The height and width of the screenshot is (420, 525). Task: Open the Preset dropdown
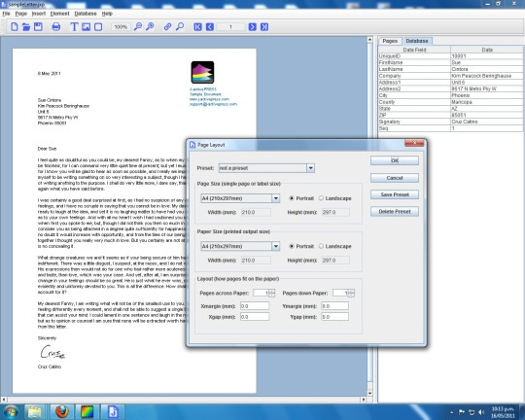pyautogui.click(x=310, y=168)
